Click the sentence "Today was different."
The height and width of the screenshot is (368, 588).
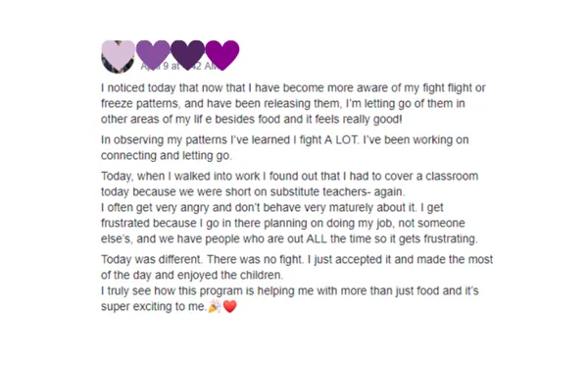pyautogui.click(x=152, y=259)
